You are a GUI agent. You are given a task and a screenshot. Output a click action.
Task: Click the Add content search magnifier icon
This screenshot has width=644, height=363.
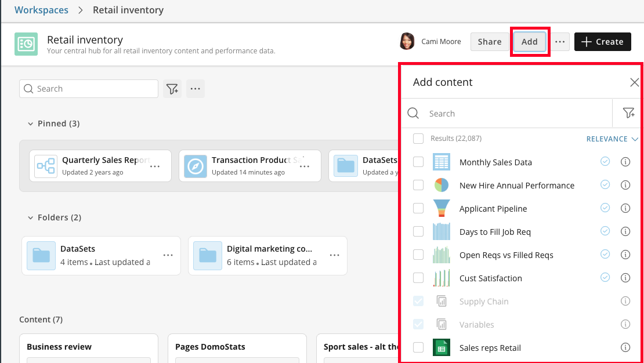413,113
